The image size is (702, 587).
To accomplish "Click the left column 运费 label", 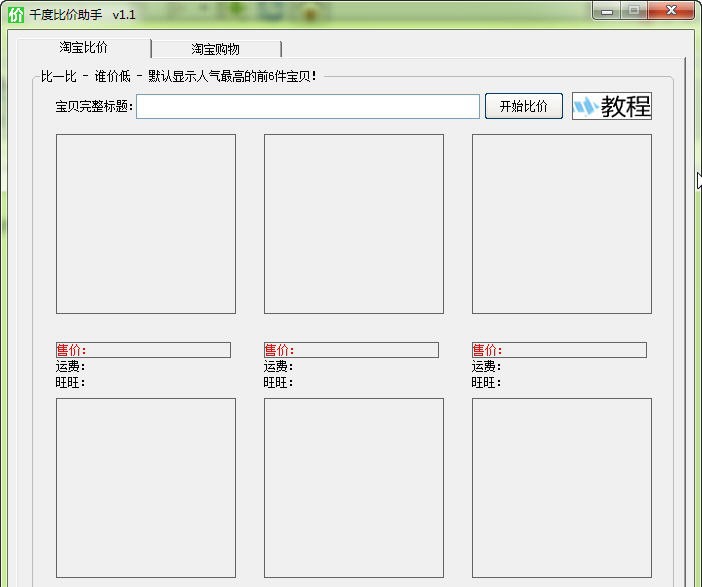I will [71, 366].
